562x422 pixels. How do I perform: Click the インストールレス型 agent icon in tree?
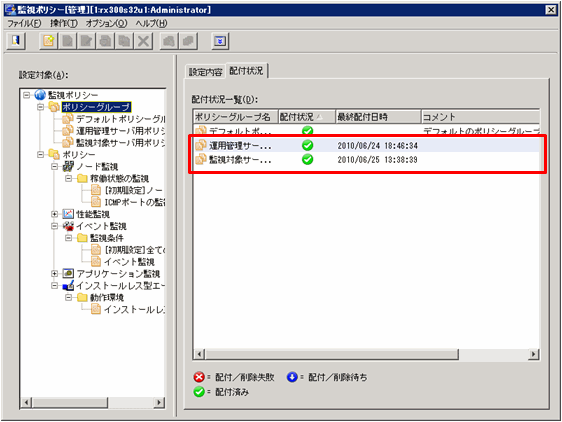click(68, 285)
